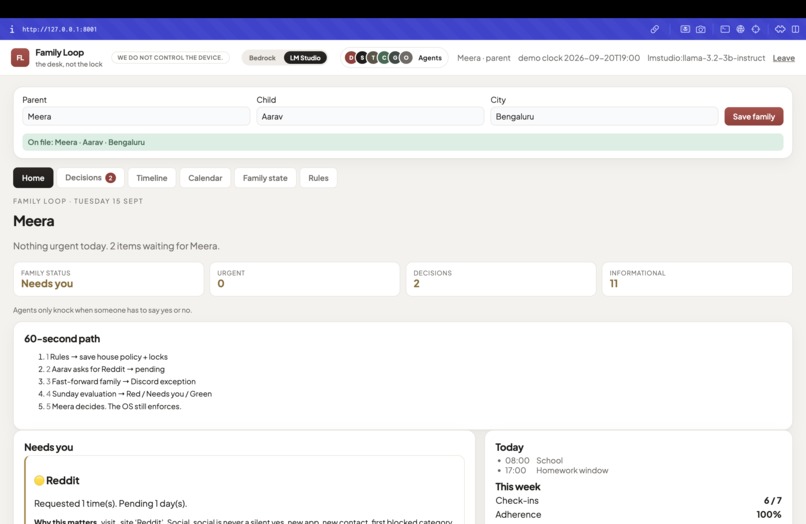The image size is (806, 524).
Task: Click the demo clock 2026-09-20T19:00 text
Action: pos(579,58)
